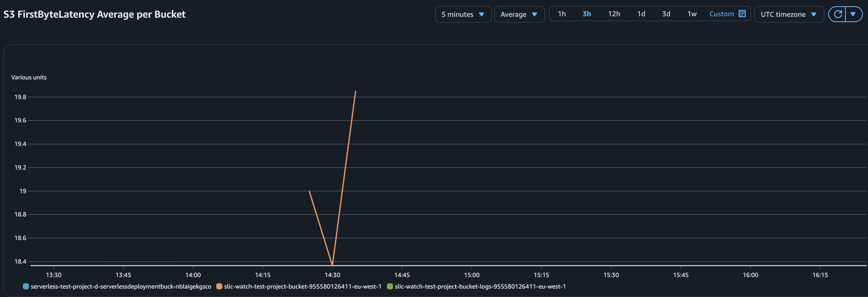Open the 5 minutes period dropdown
Image resolution: width=868 pixels, height=297 pixels.
coord(463,14)
